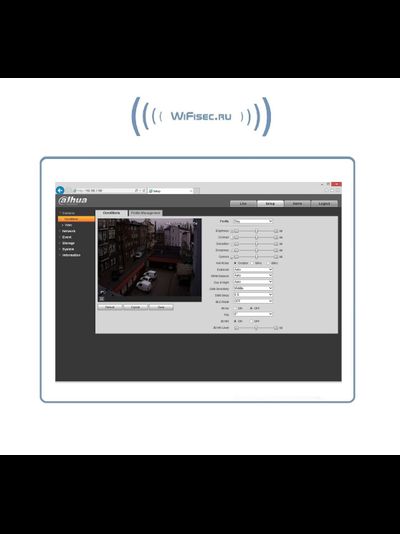400x534 pixels.
Task: Click Saturation slider increase icon
Action: pos(276,244)
